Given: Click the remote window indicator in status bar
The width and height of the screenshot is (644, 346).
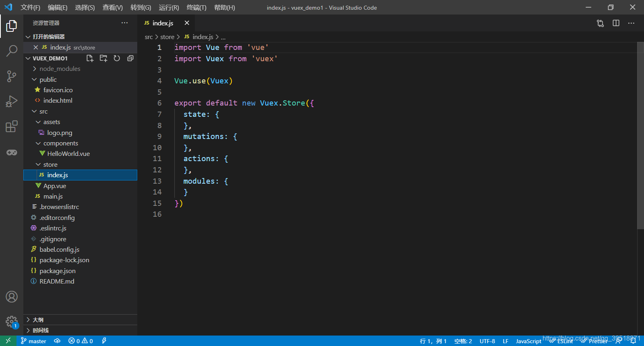Looking at the screenshot, I should tap(8, 341).
